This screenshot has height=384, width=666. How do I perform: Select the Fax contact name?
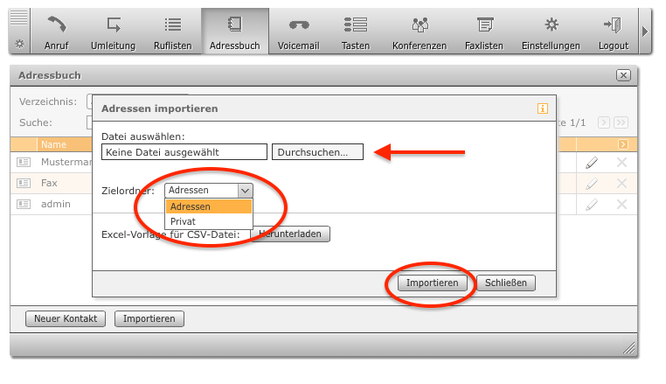(x=49, y=183)
